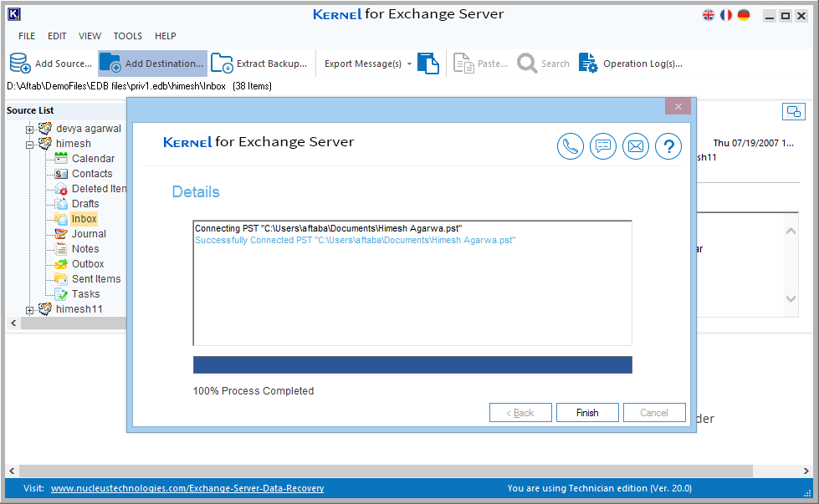
Task: Click the Inbox folder icon
Action: tap(61, 219)
